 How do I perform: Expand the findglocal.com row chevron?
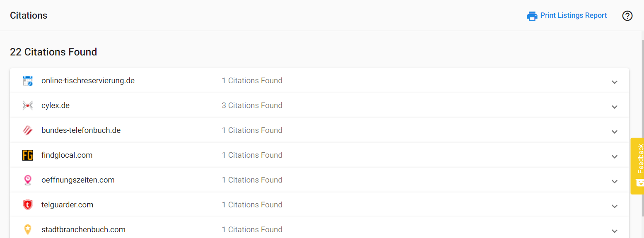coord(615,156)
